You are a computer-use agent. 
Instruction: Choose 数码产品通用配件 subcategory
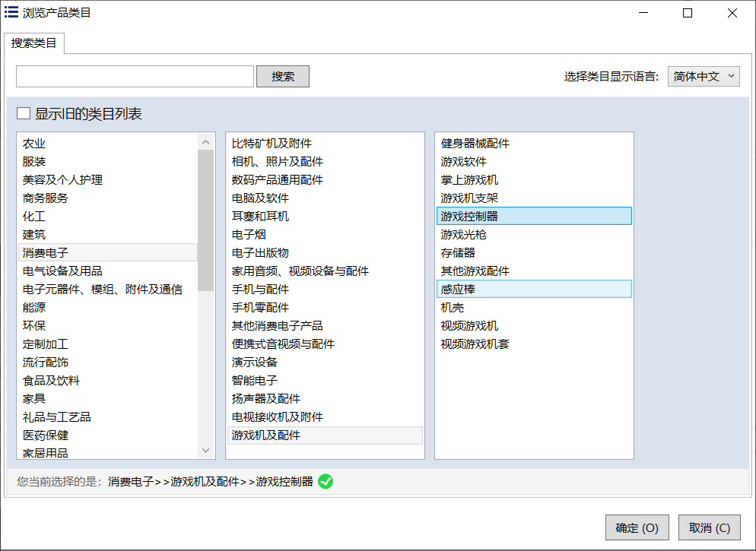click(325, 180)
